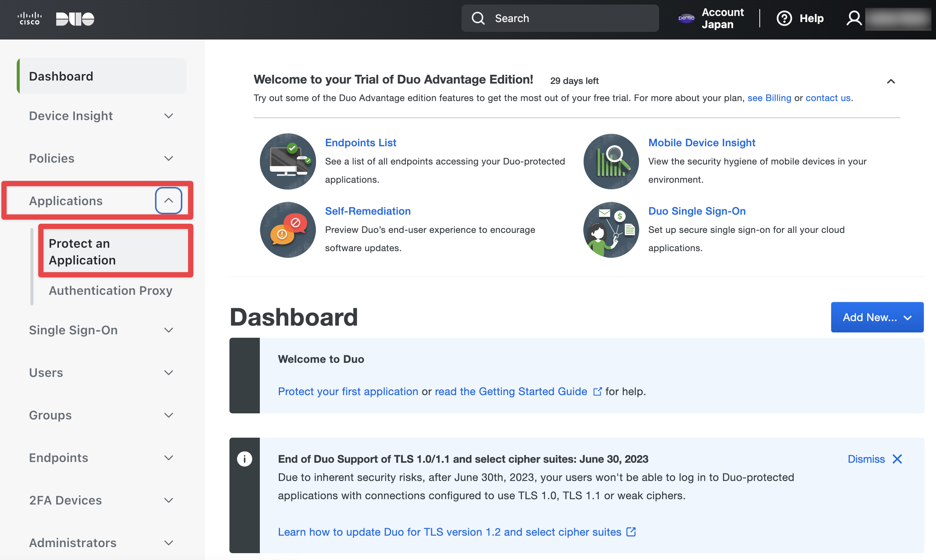Collapse the trial welcome banner
Viewport: 936px width, 560px height.
pyautogui.click(x=891, y=81)
